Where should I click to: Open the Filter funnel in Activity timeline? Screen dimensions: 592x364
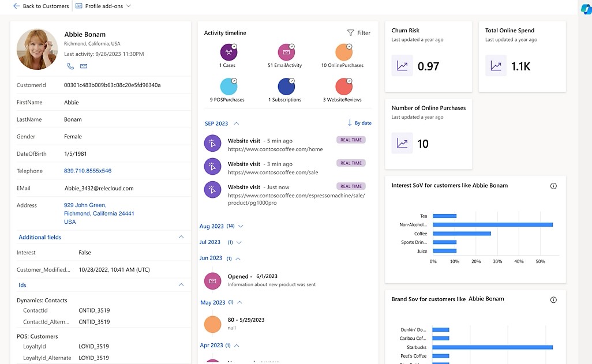(358, 33)
